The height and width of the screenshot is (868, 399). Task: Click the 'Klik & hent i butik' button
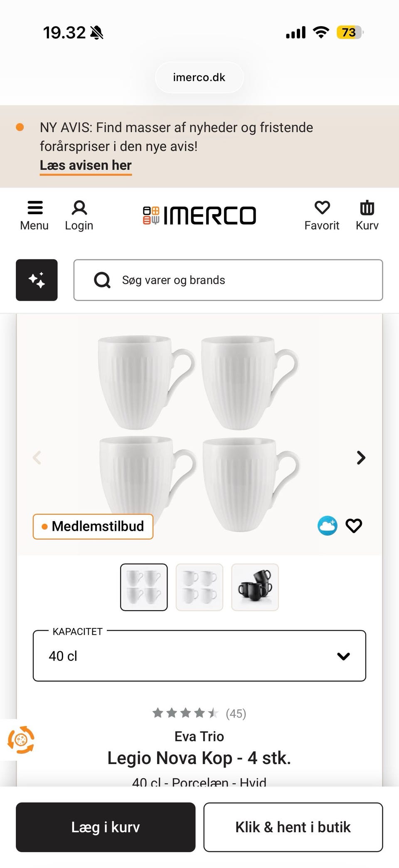tap(293, 827)
